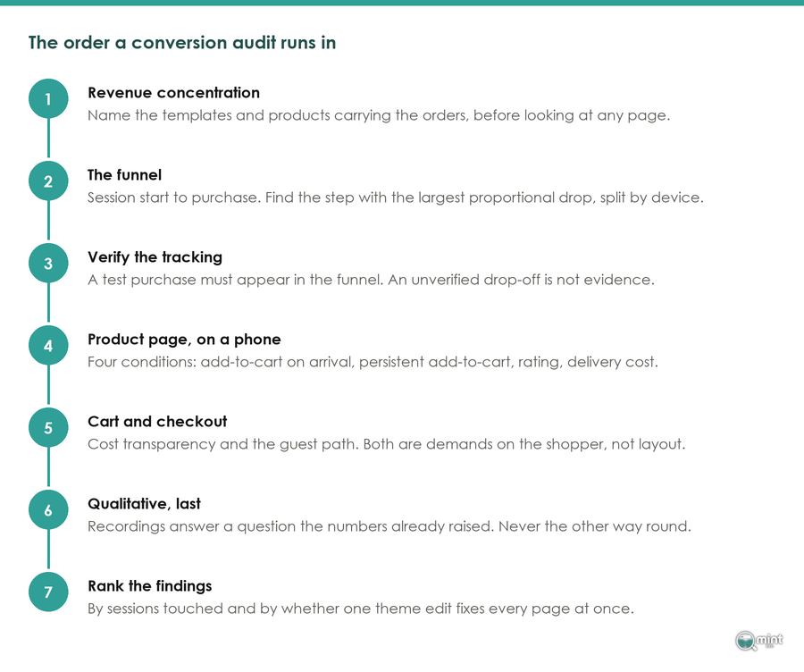Click the step 2 numbered circle
The width and height of the screenshot is (804, 672).
(x=48, y=181)
